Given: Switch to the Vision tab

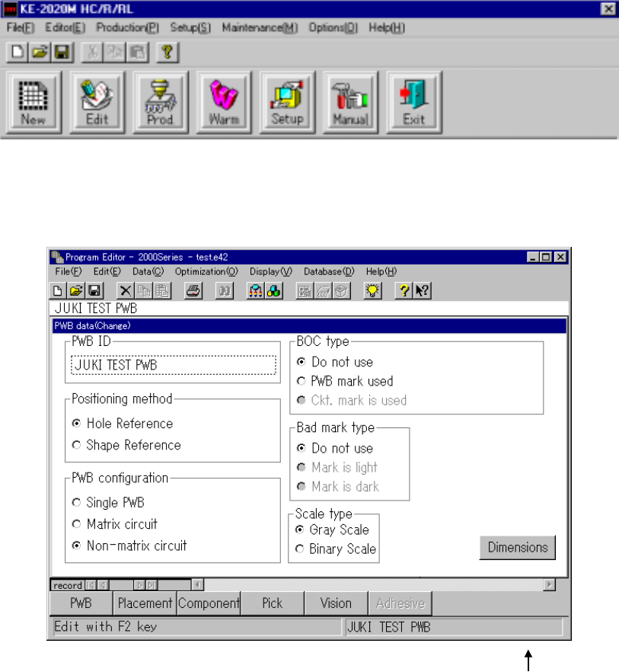Looking at the screenshot, I should tap(336, 603).
